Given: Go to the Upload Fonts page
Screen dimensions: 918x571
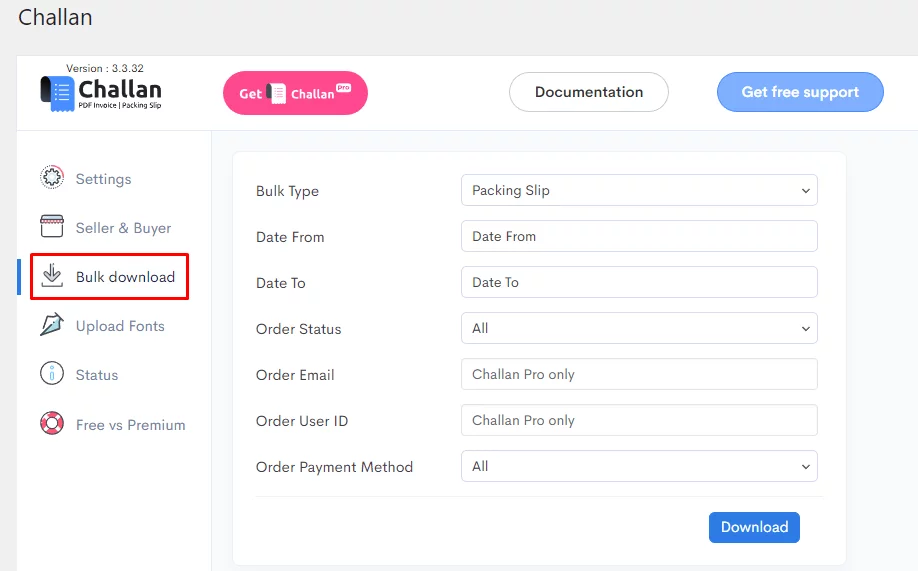Looking at the screenshot, I should pos(120,326).
